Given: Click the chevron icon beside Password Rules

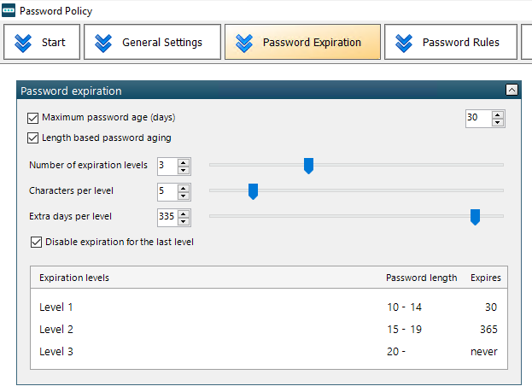Looking at the screenshot, I should [404, 44].
